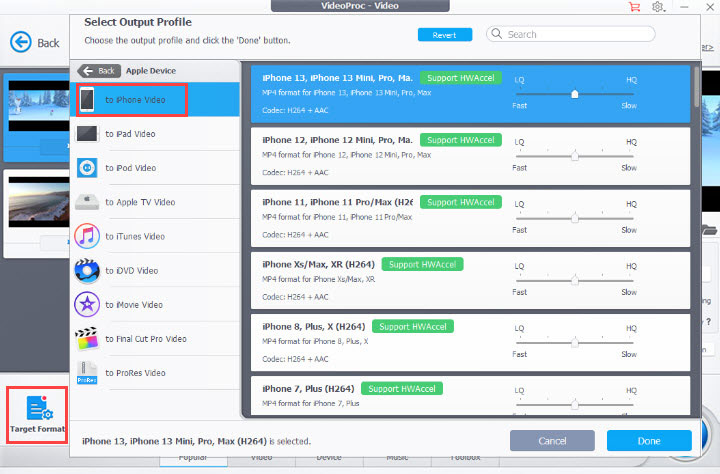
Task: Click the ProRes file icon
Action: [x=87, y=372]
